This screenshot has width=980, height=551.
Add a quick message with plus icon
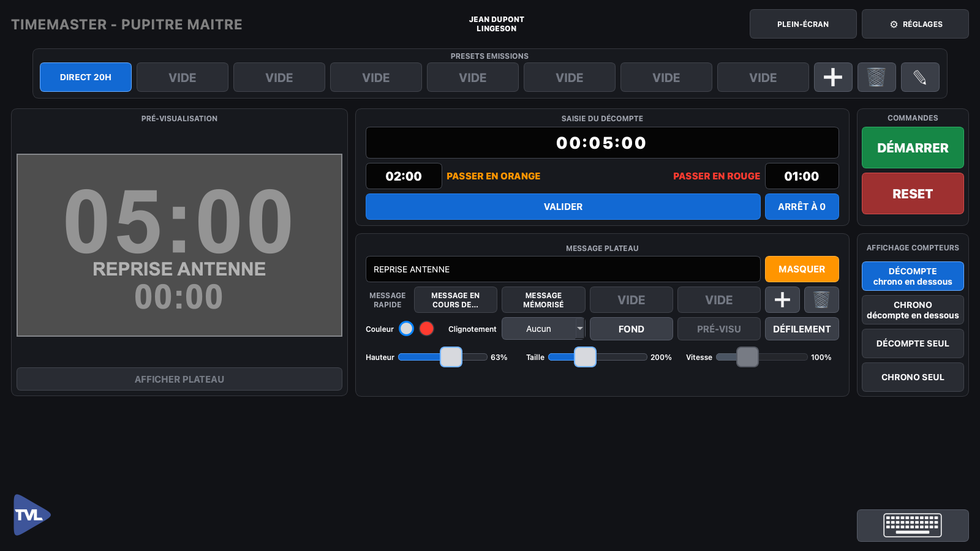tap(782, 300)
